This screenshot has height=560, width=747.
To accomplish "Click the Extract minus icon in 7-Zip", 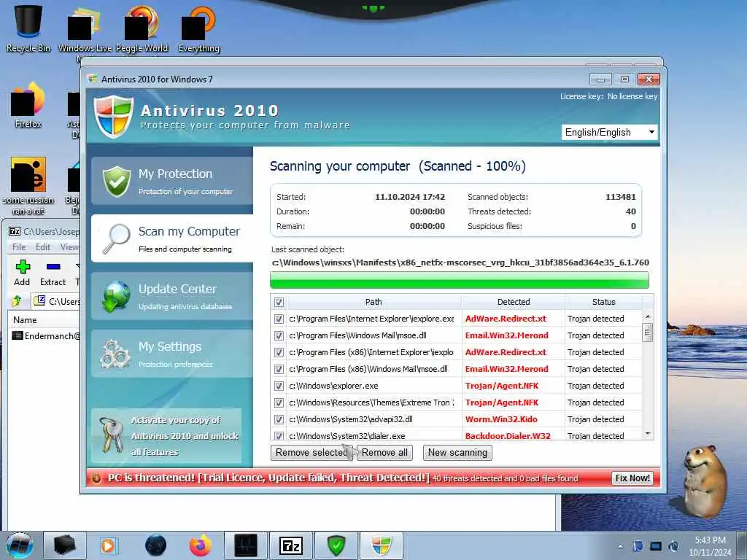I will coord(53,267).
